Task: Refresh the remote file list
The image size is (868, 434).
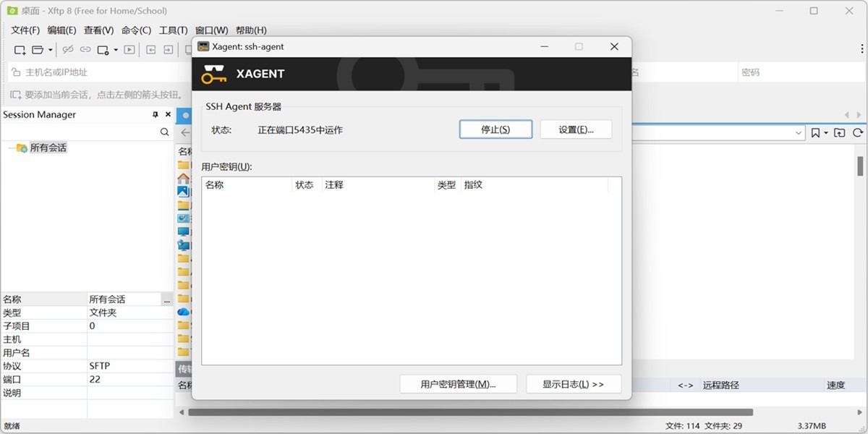Action: click(x=858, y=132)
